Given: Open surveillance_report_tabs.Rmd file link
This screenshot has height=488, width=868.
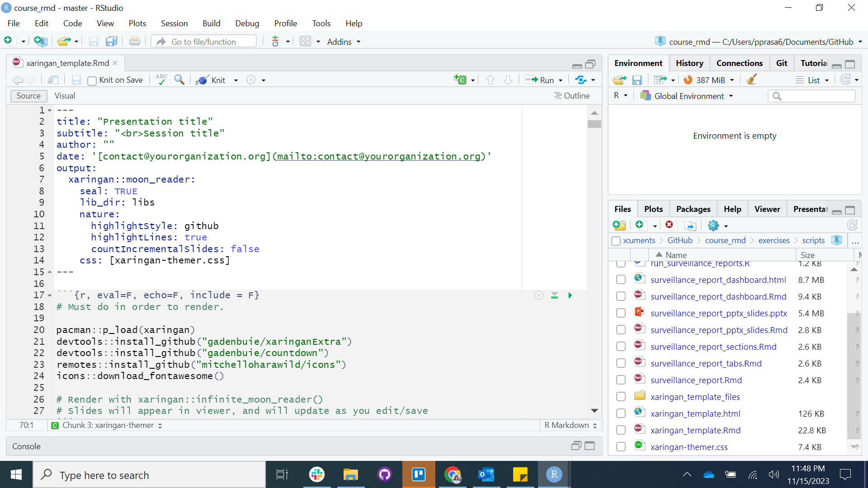Looking at the screenshot, I should [706, 363].
